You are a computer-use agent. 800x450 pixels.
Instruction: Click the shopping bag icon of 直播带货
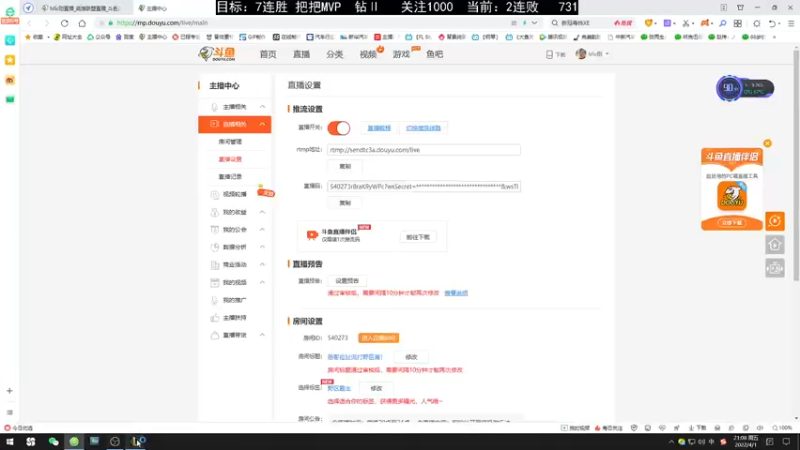[x=214, y=335]
